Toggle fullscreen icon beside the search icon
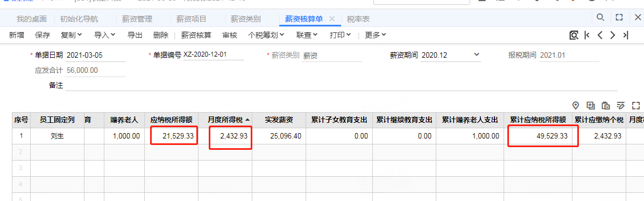644x201 pixels. click(619, 17)
